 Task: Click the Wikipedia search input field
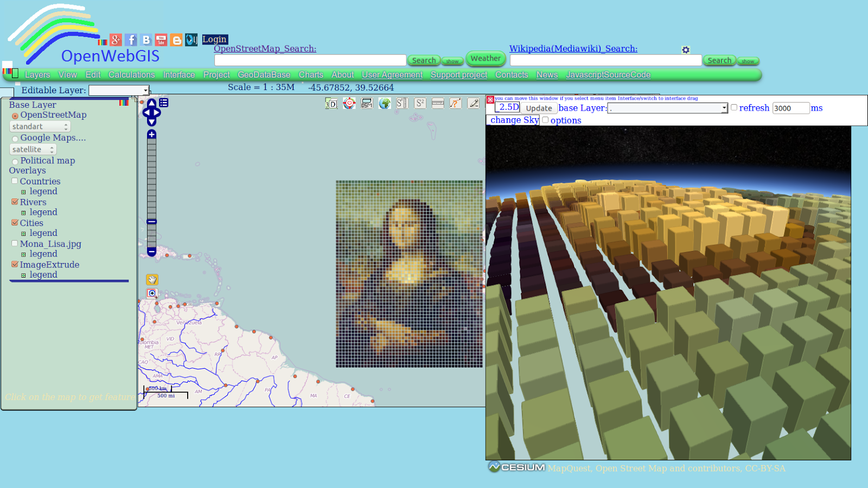(x=606, y=60)
